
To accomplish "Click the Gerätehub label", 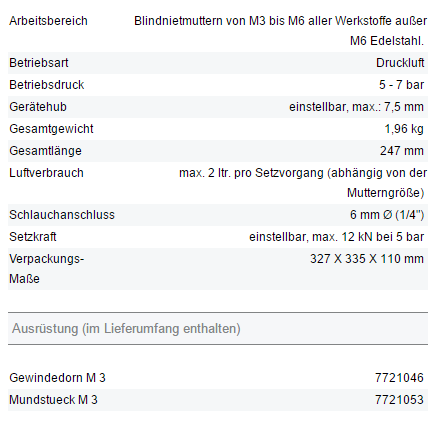I will [x=38, y=107].
